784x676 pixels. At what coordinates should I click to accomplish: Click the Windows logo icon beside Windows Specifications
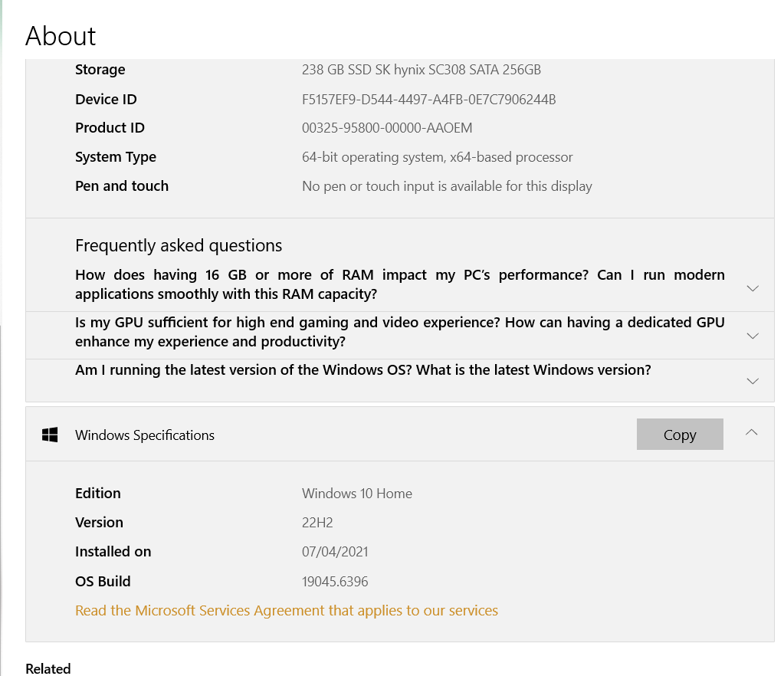51,433
